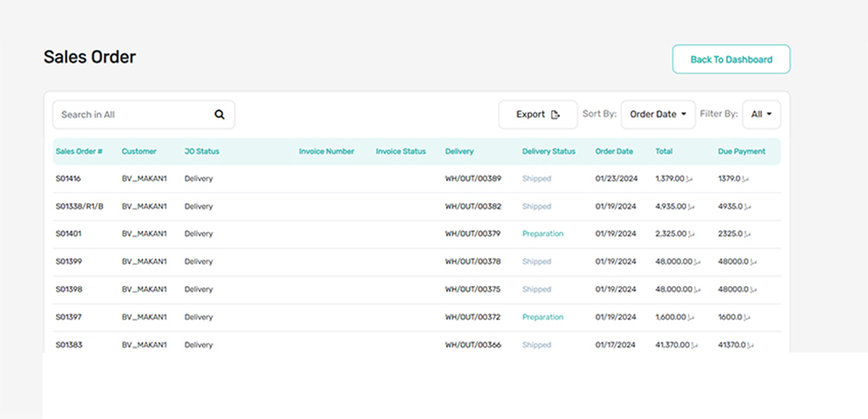This screenshot has width=868, height=419.
Task: Click the Due Payment column header
Action: (741, 151)
